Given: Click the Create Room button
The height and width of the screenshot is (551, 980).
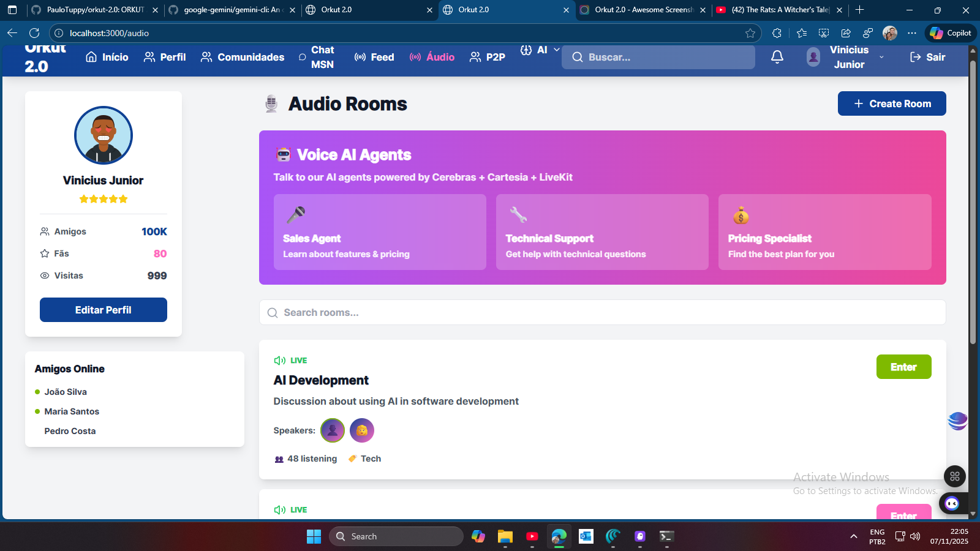Looking at the screenshot, I should point(892,103).
